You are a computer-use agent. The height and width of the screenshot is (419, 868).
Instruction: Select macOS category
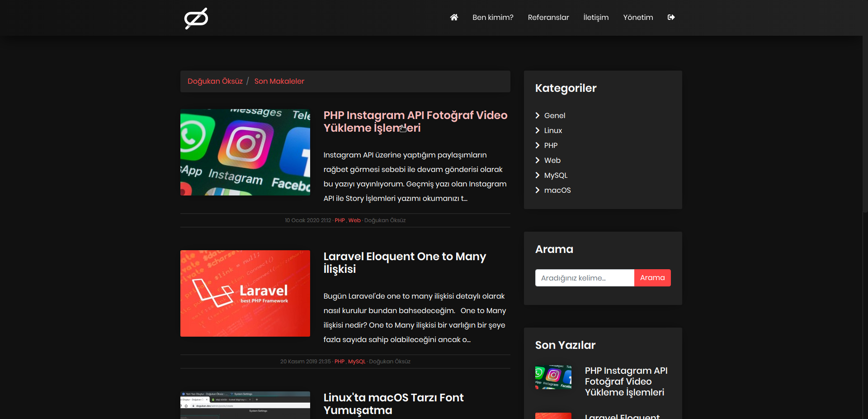click(557, 190)
